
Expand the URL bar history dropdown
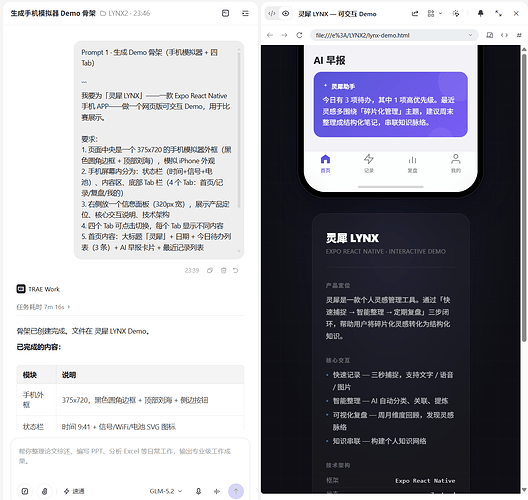coord(470,35)
